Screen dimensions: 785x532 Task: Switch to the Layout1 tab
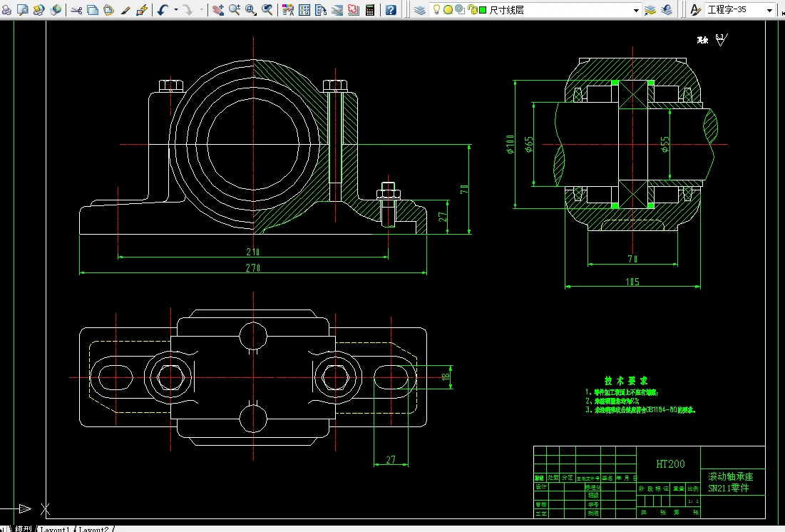[55, 529]
